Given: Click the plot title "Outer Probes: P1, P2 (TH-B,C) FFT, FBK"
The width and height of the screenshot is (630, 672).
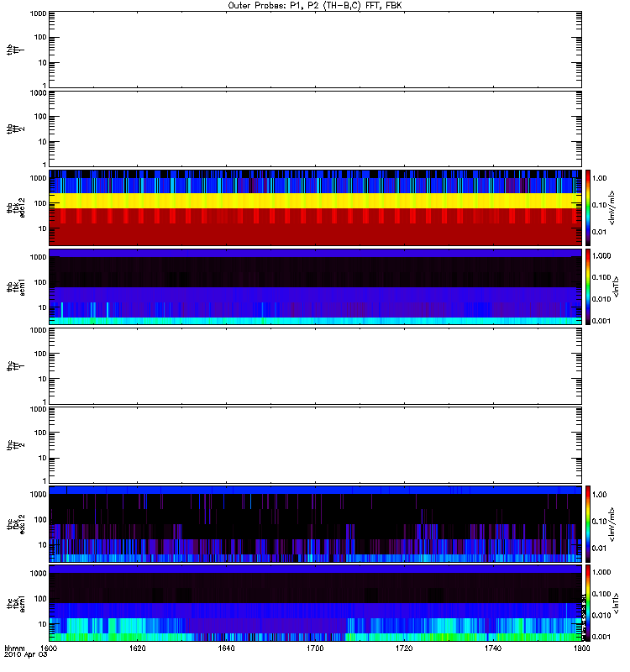Looking at the screenshot, I should click(x=315, y=6).
